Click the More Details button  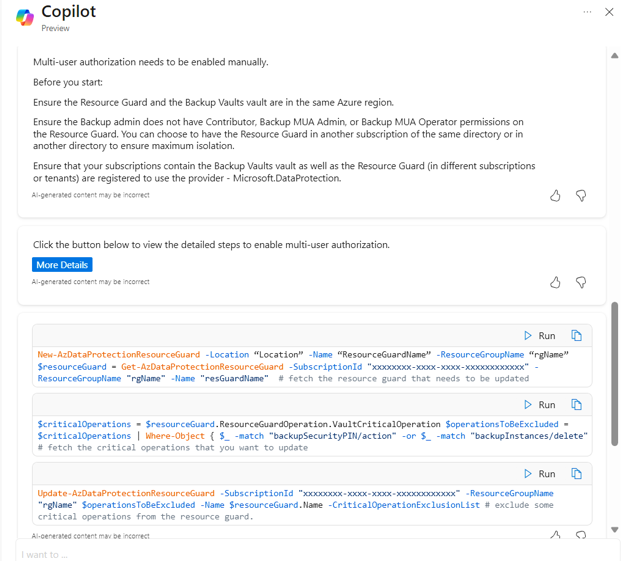click(62, 265)
